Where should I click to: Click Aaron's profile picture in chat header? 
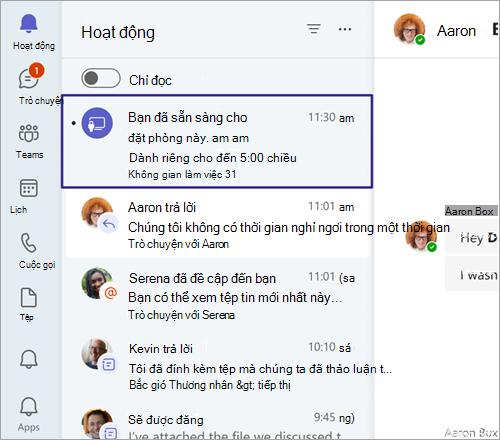(409, 29)
